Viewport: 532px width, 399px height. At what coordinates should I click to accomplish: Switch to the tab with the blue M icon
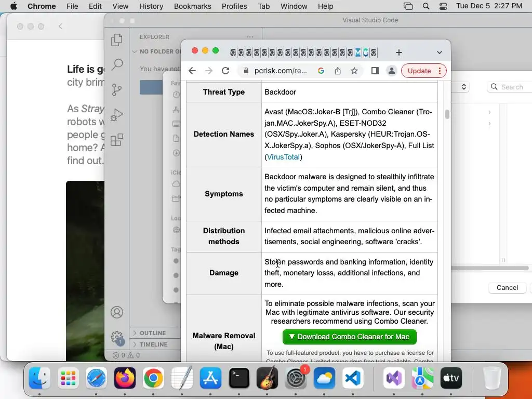pyautogui.click(x=358, y=52)
